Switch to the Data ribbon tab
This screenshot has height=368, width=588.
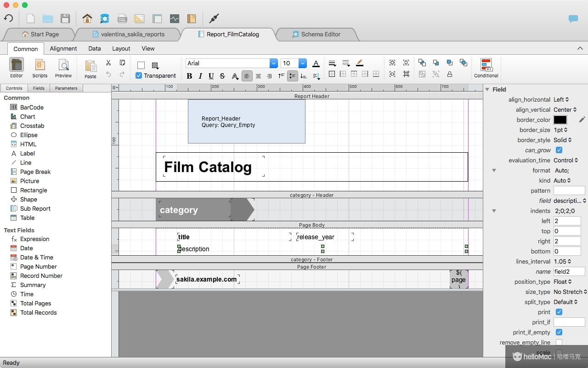(95, 48)
